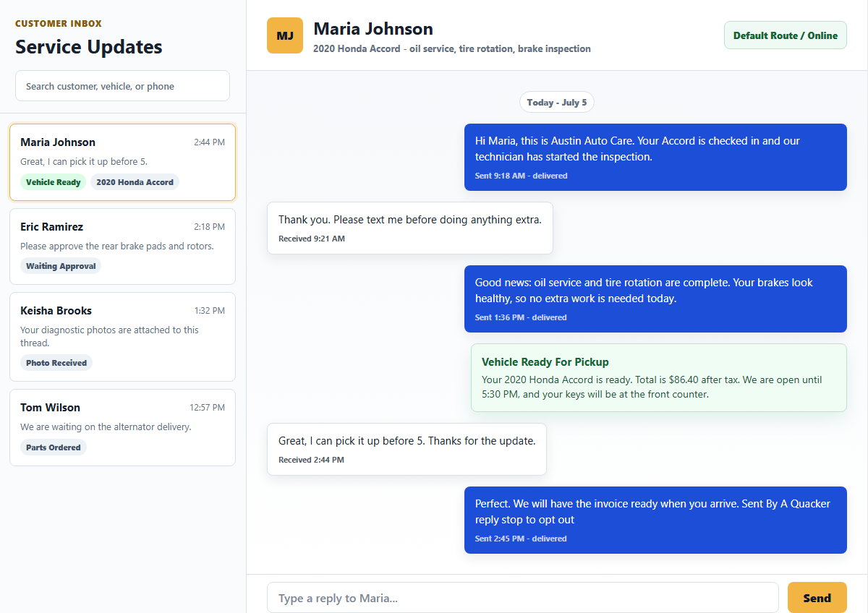
Task: Click the Send button
Action: tap(817, 598)
